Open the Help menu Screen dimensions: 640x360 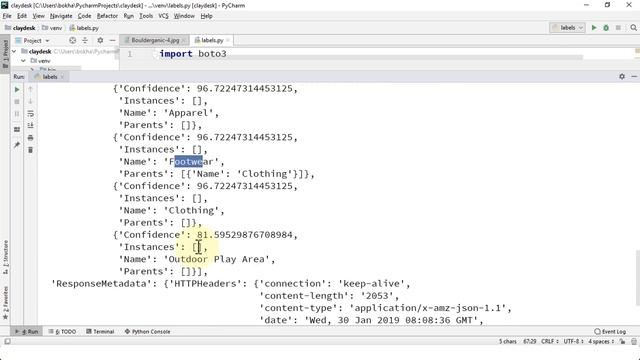[207, 16]
